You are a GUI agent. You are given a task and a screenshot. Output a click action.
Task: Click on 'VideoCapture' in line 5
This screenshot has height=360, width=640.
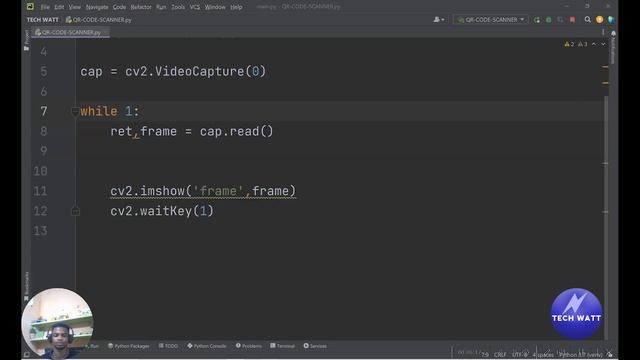point(199,71)
